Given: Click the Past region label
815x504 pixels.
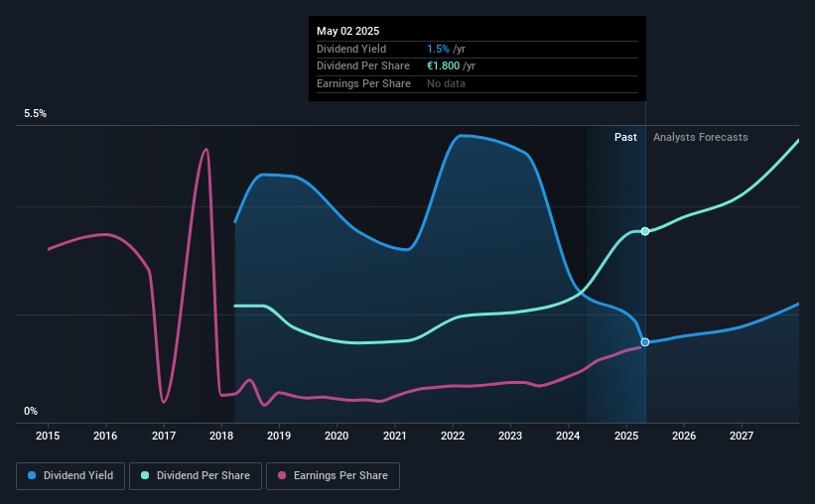Looking at the screenshot, I should point(625,137).
